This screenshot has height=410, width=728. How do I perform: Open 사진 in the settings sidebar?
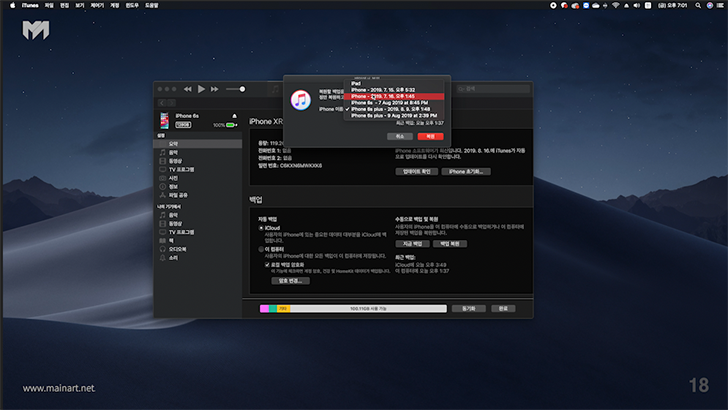198,178
